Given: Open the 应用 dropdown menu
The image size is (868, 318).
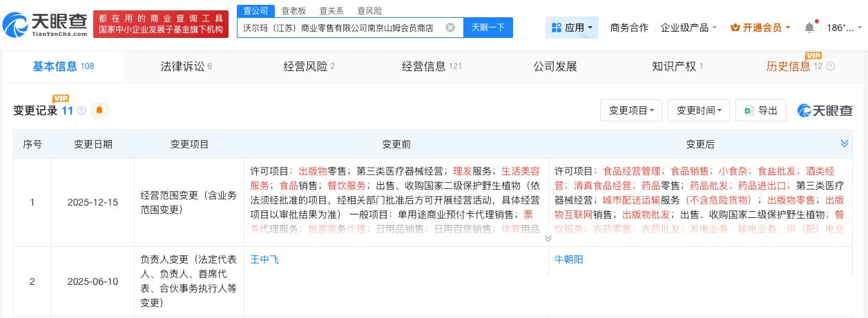Looking at the screenshot, I should point(572,28).
